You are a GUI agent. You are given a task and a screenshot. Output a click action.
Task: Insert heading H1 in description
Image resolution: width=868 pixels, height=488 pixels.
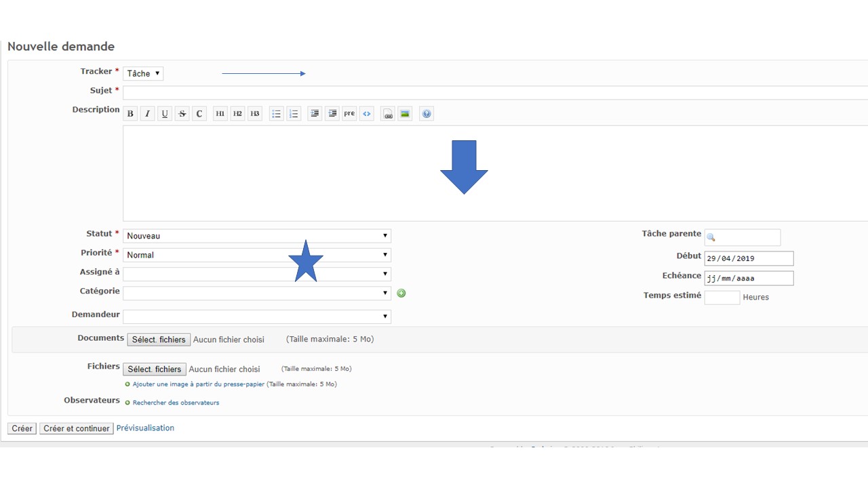pyautogui.click(x=220, y=114)
